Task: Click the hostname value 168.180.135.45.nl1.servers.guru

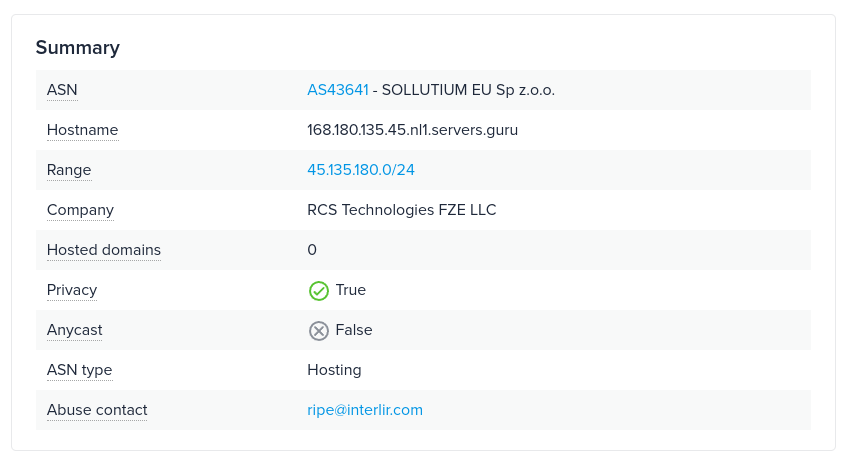Action: tap(412, 130)
